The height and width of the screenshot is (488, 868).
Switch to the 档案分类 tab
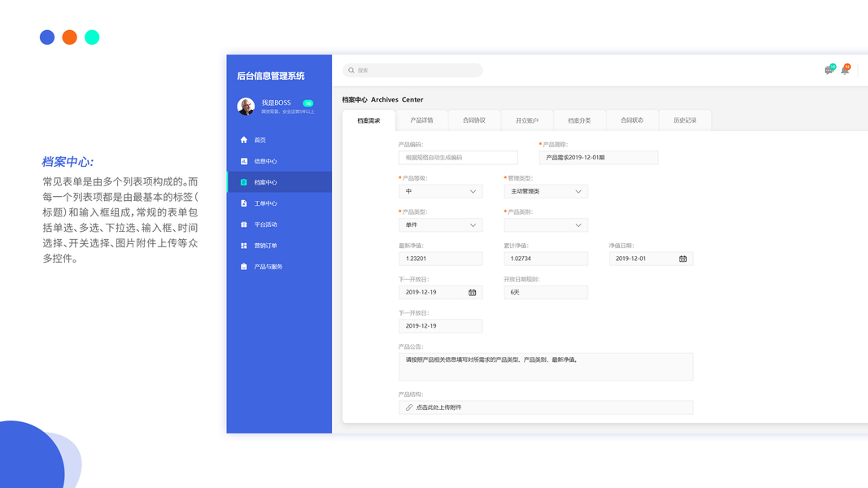point(579,120)
